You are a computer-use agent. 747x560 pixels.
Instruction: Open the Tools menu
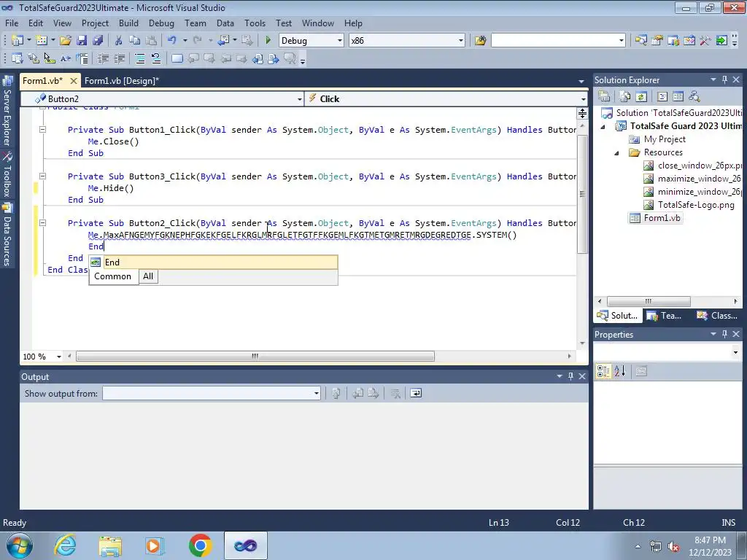point(255,23)
